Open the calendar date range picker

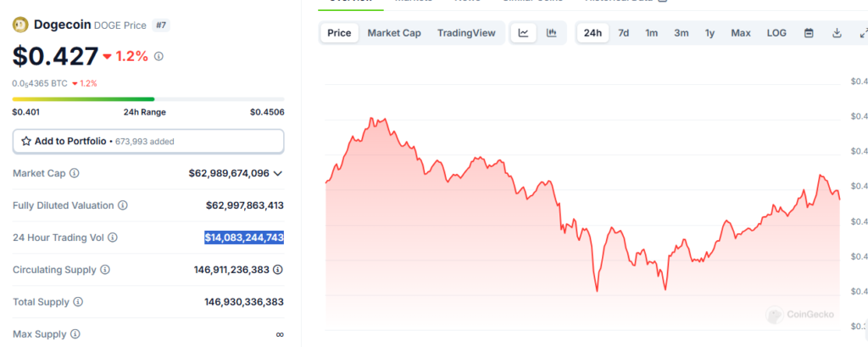(809, 33)
